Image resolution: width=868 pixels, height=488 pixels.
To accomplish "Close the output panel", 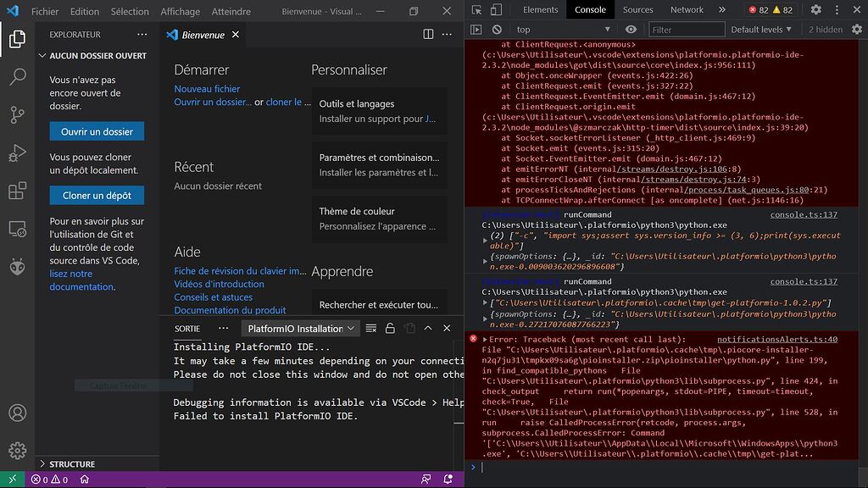I will click(x=447, y=328).
